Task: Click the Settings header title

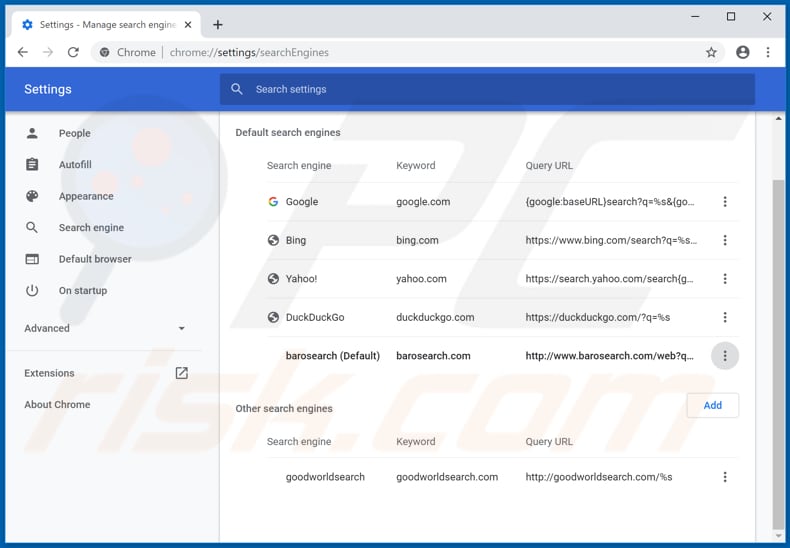Action: click(x=48, y=89)
